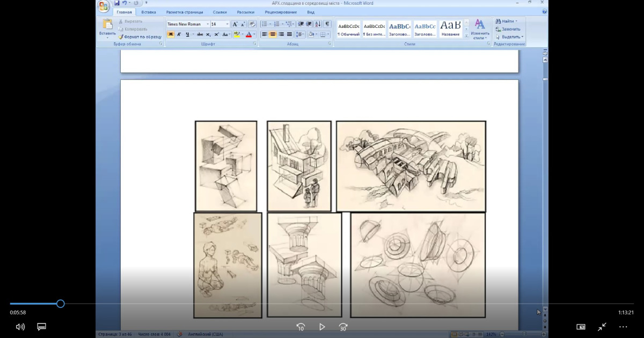This screenshot has height=338, width=644.
Task: Click the dome building sketch image
Action: coord(411,166)
